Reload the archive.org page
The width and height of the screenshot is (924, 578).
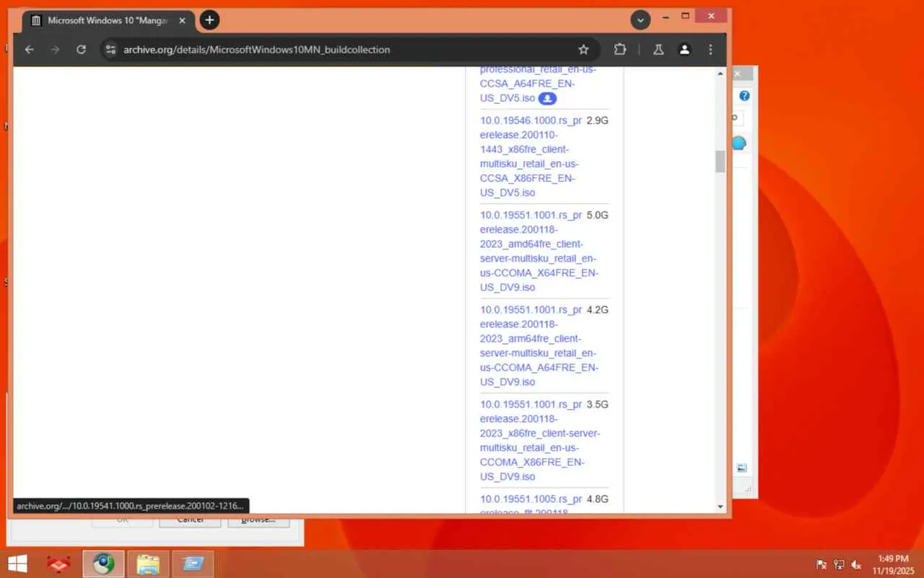(81, 49)
